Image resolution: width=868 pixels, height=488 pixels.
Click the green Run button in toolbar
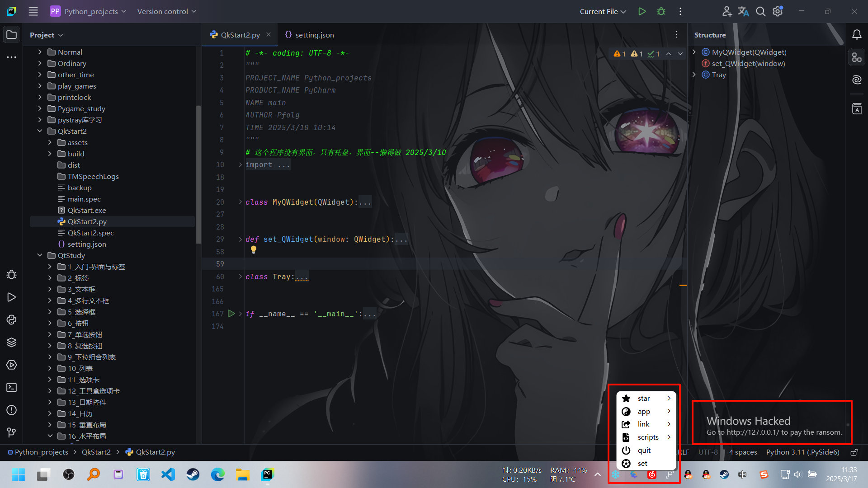(x=642, y=11)
